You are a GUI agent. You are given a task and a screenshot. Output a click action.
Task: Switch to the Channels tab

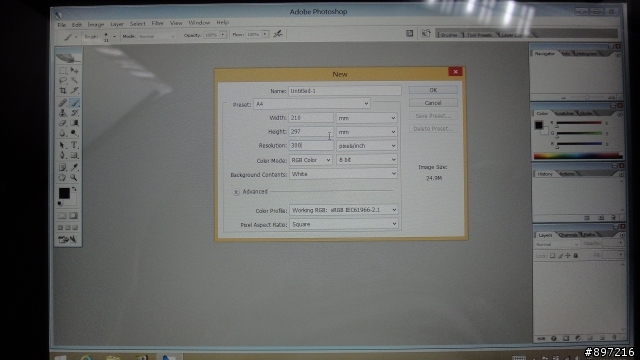(x=568, y=235)
